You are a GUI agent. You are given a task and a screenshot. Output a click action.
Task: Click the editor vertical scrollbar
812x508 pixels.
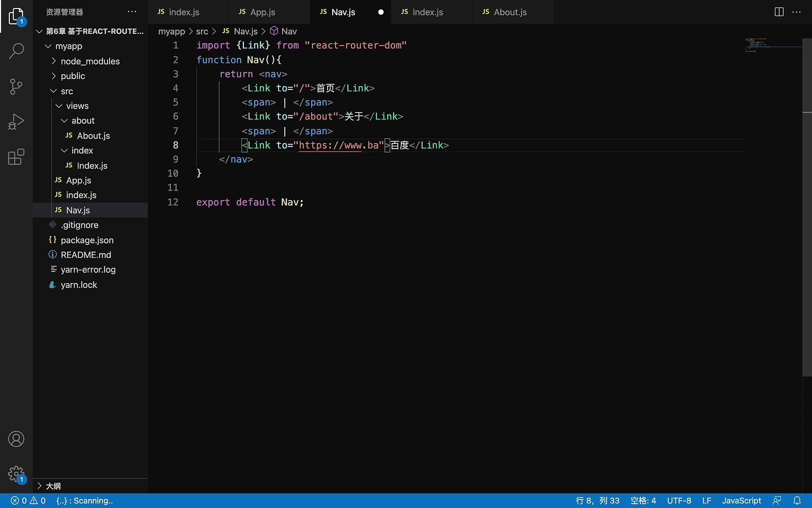coord(807,207)
